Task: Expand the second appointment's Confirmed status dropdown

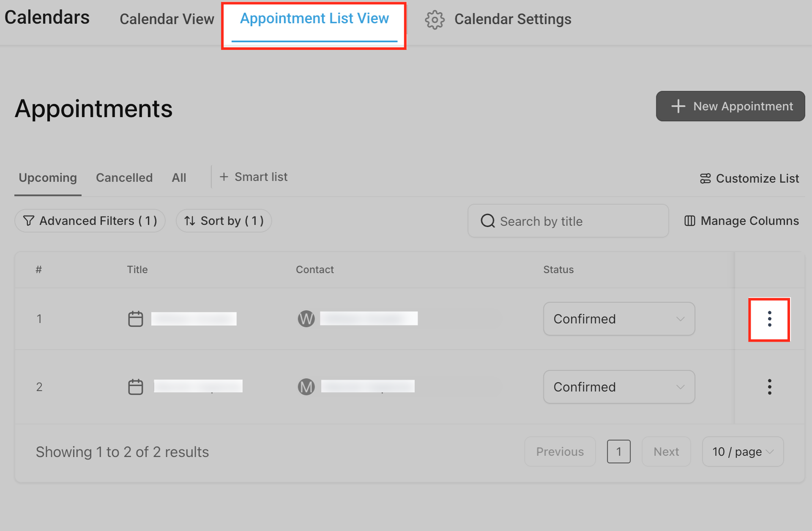Action: (x=619, y=387)
